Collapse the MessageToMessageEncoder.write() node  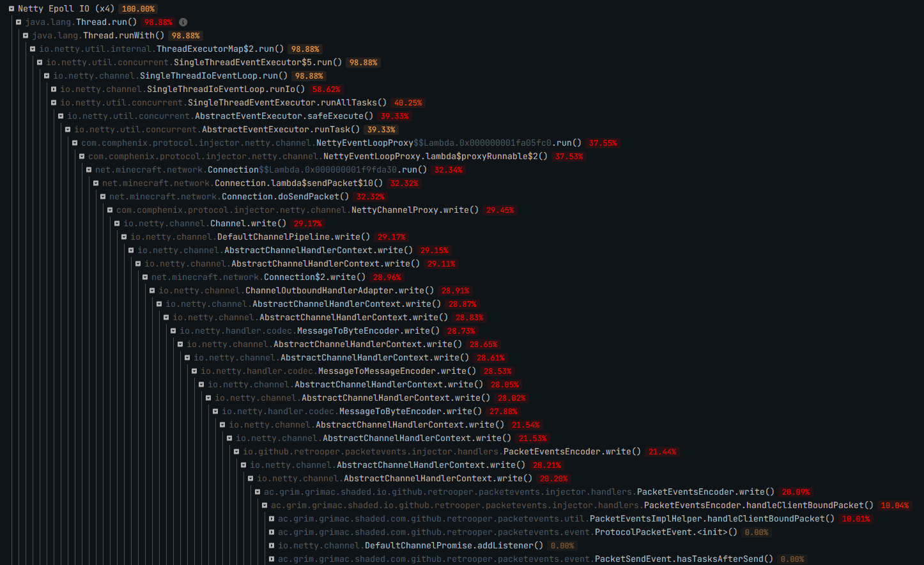click(194, 371)
